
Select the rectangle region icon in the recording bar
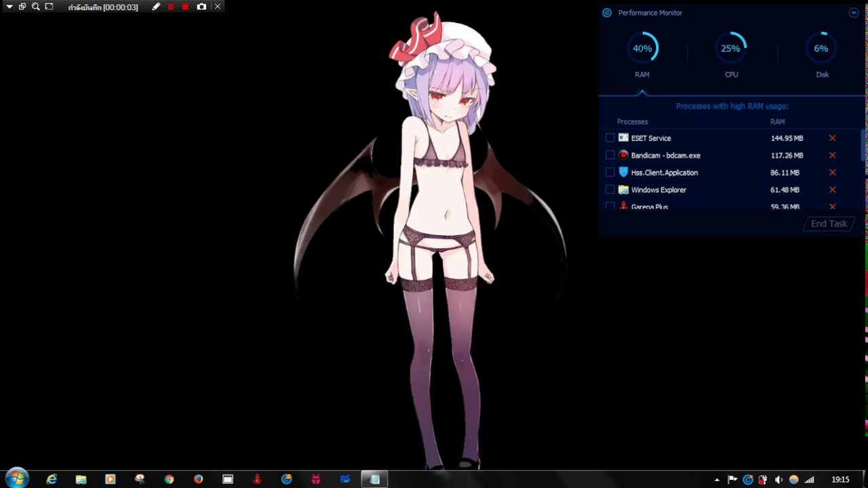49,7
